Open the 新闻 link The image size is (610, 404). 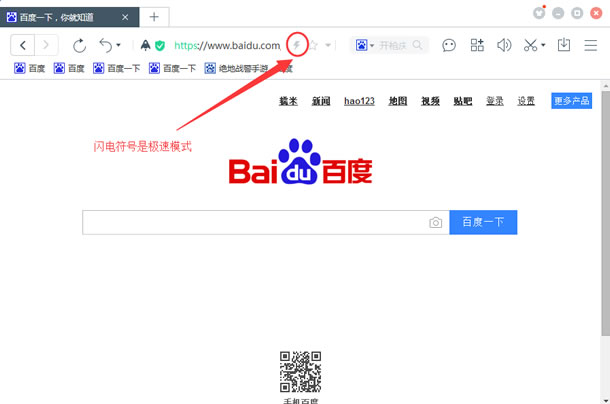(321, 101)
